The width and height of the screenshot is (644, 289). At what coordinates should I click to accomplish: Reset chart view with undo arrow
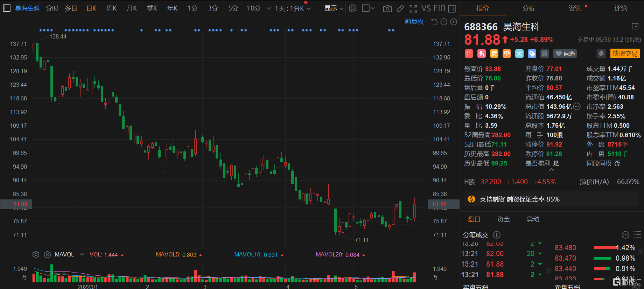pyautogui.click(x=434, y=22)
